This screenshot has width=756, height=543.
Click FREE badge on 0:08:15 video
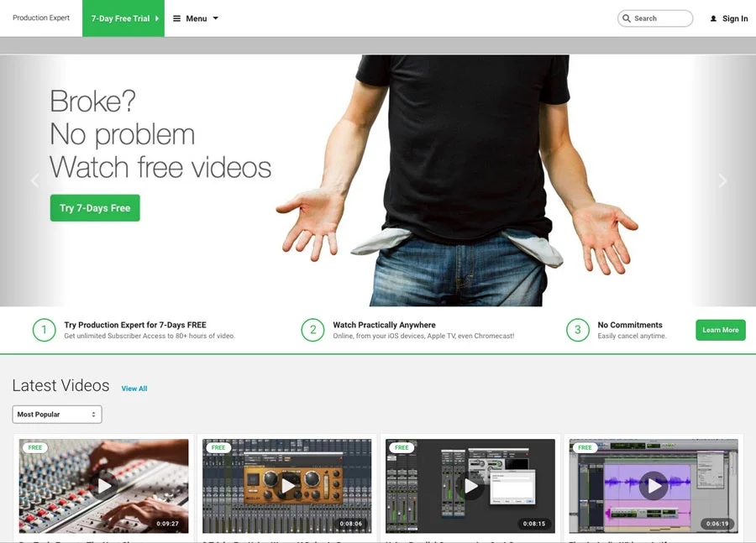click(x=402, y=447)
